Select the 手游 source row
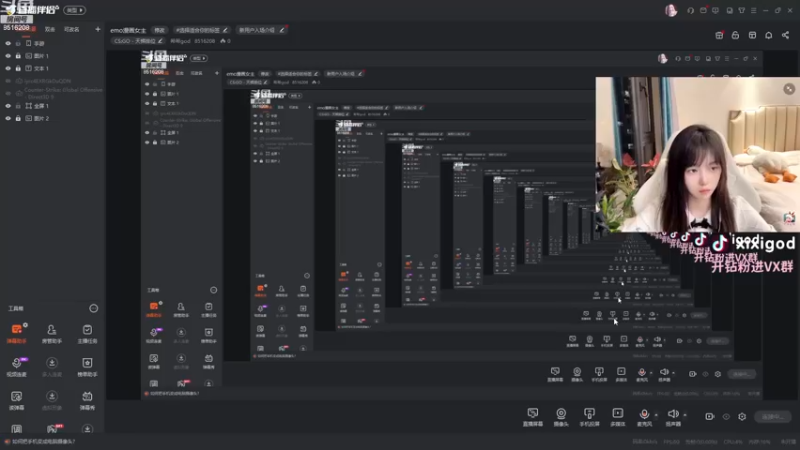Image resolution: width=800 pixels, height=450 pixels. pyautogui.click(x=53, y=43)
